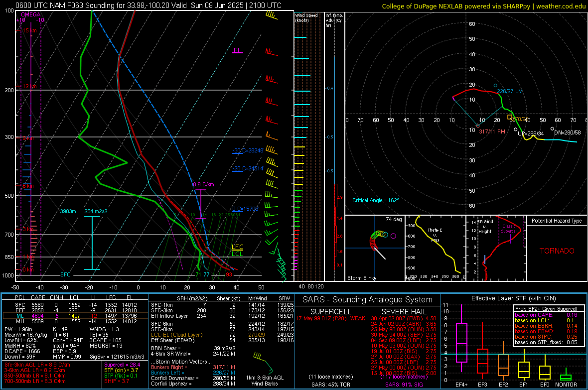Click the cyan '3903m' inflow layer label
The height and width of the screenshot is (390, 588).
(x=68, y=211)
